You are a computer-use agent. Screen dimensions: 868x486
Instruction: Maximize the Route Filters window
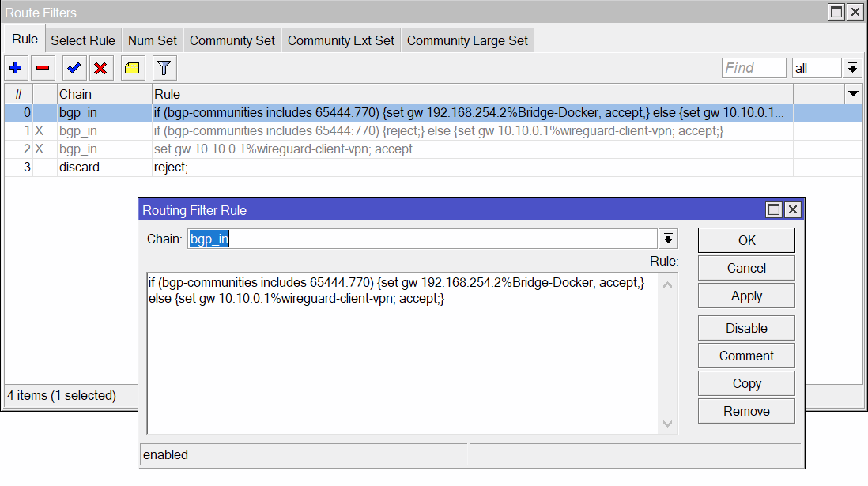[x=836, y=12]
